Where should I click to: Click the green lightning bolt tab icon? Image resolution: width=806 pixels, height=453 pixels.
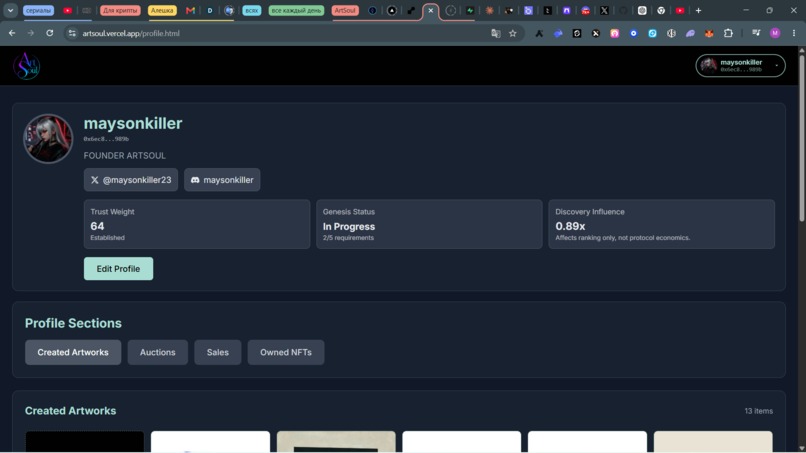pyautogui.click(x=470, y=10)
